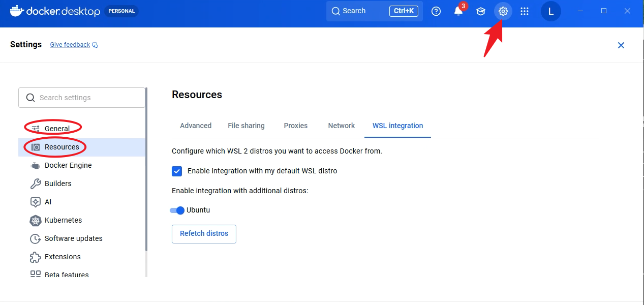Click the Resources page heading
The width and height of the screenshot is (644, 305).
click(197, 95)
